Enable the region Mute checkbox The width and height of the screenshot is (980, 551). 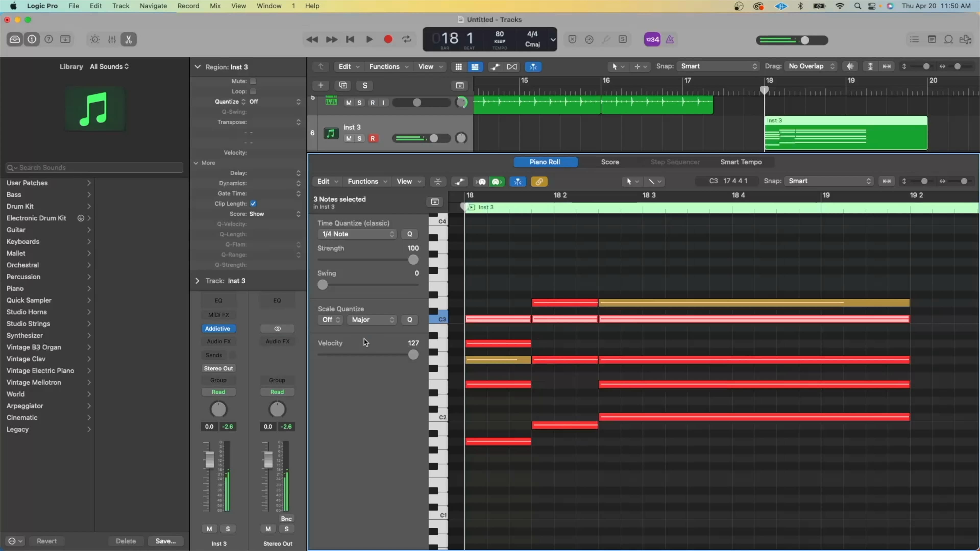click(x=253, y=81)
